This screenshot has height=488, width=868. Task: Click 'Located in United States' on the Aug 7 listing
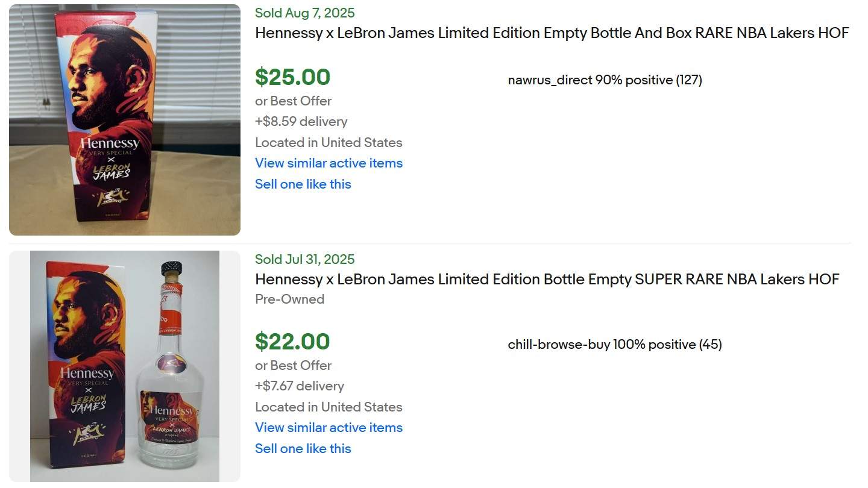click(329, 143)
